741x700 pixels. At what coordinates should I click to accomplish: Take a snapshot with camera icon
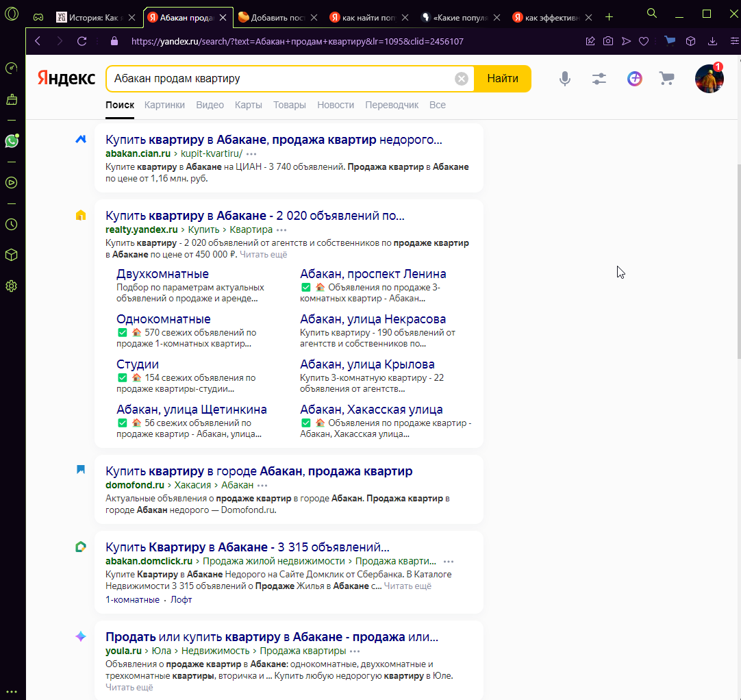tap(608, 41)
